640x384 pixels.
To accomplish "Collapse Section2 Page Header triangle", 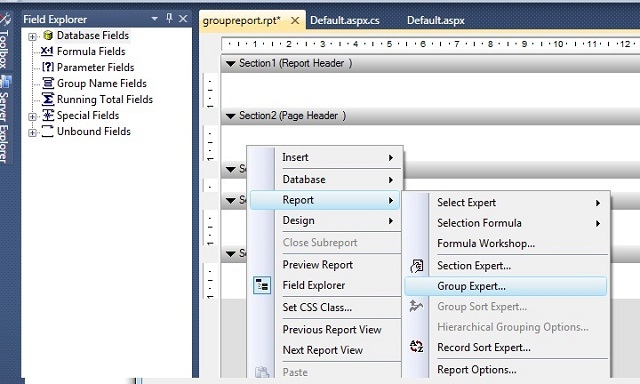I will [231, 116].
